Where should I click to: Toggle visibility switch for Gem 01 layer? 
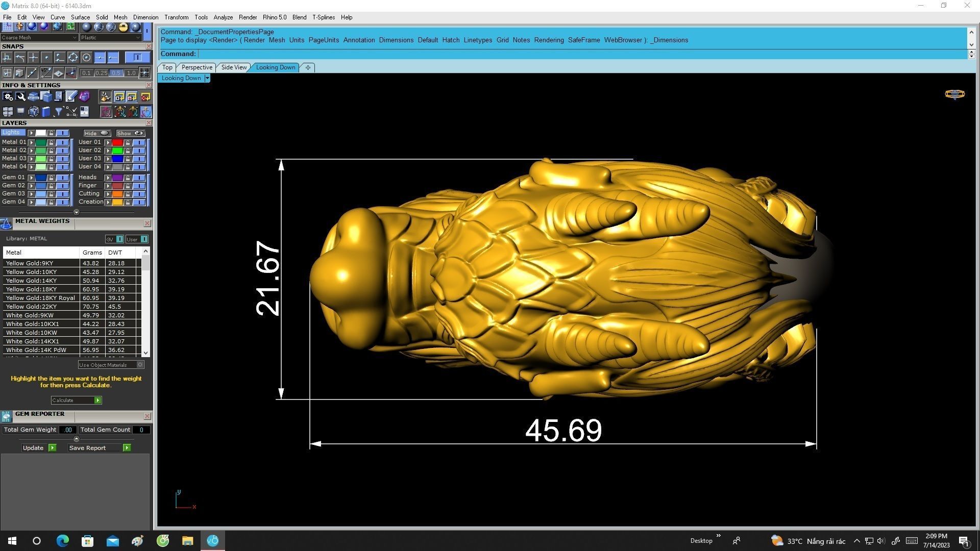pos(63,178)
